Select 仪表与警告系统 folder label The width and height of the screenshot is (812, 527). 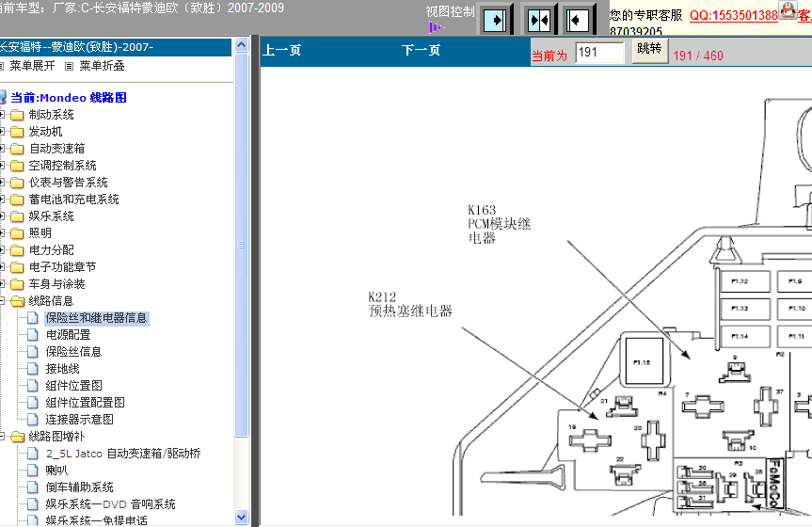tap(69, 183)
